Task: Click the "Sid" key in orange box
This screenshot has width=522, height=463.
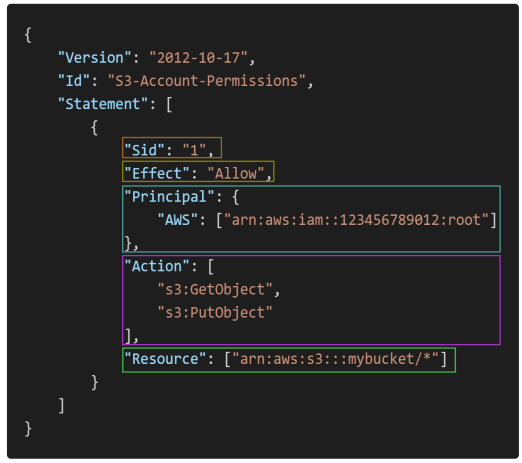Action: (x=144, y=150)
